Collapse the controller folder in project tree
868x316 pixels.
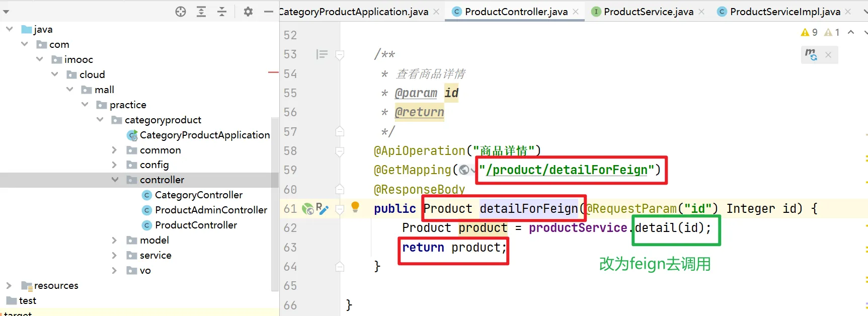(115, 180)
